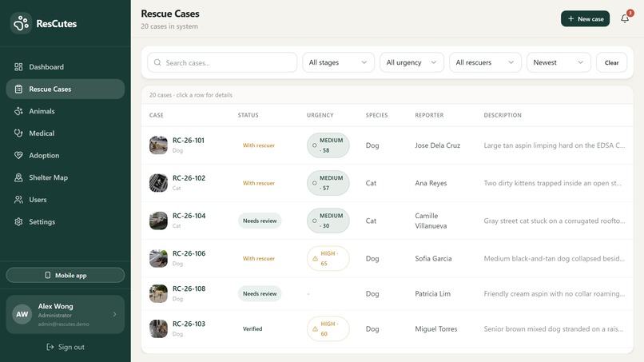Click description starting Gray street cat

pyautogui.click(x=555, y=221)
